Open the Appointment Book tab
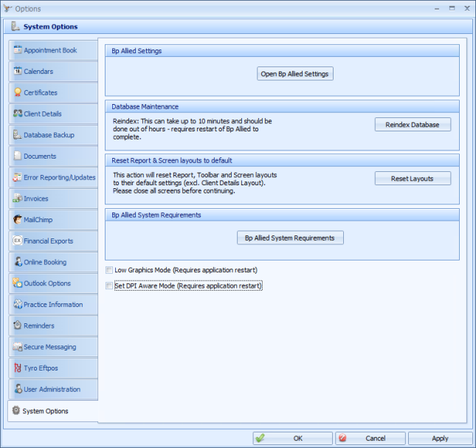The height and width of the screenshot is (448, 476). [53, 50]
